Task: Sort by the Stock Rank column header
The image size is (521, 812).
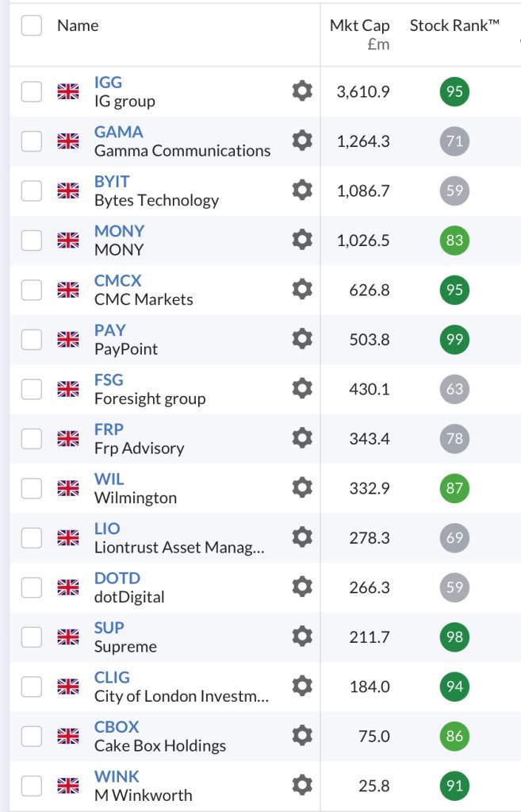Action: pos(454,25)
